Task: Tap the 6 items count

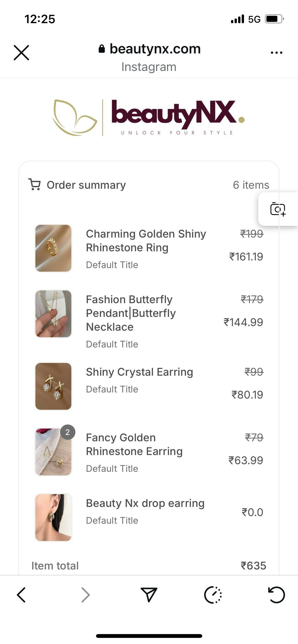Action: pos(251,185)
